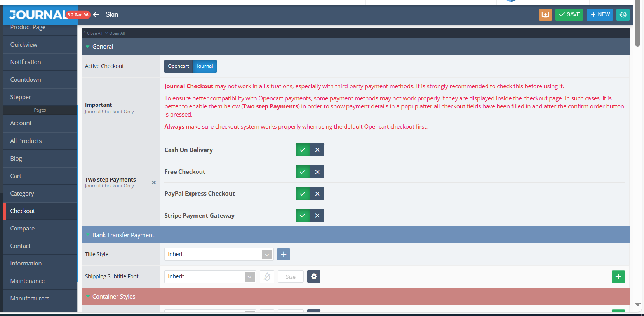Screen dimensions: 644x316
Task: Click the green SAVE button
Action: [x=569, y=15]
